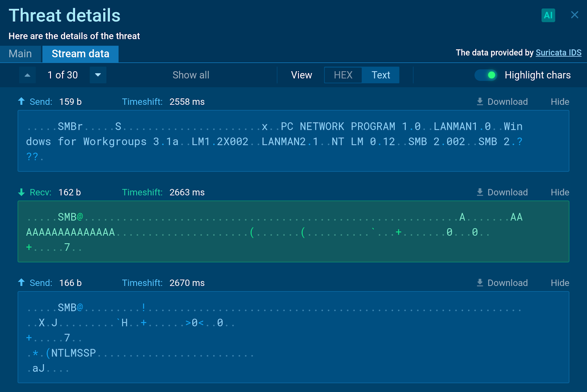
Task: Close the Threat details panel
Action: pyautogui.click(x=575, y=15)
